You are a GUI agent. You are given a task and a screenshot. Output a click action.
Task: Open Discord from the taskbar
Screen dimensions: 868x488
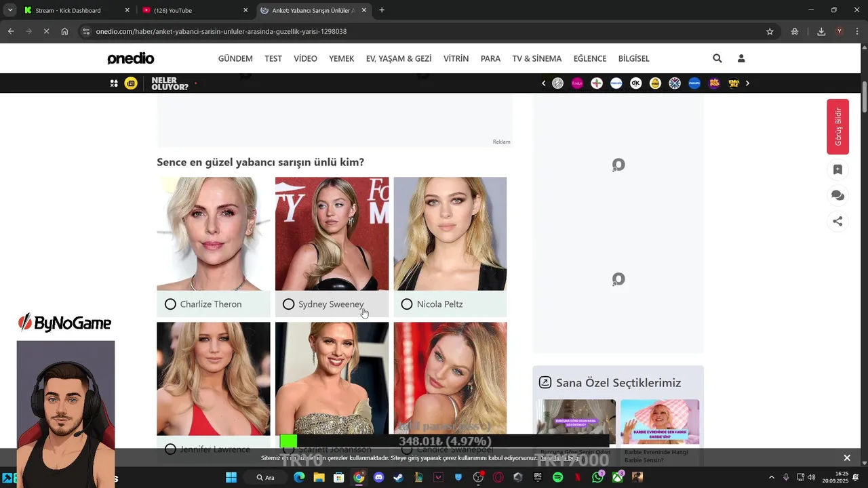coord(378,477)
